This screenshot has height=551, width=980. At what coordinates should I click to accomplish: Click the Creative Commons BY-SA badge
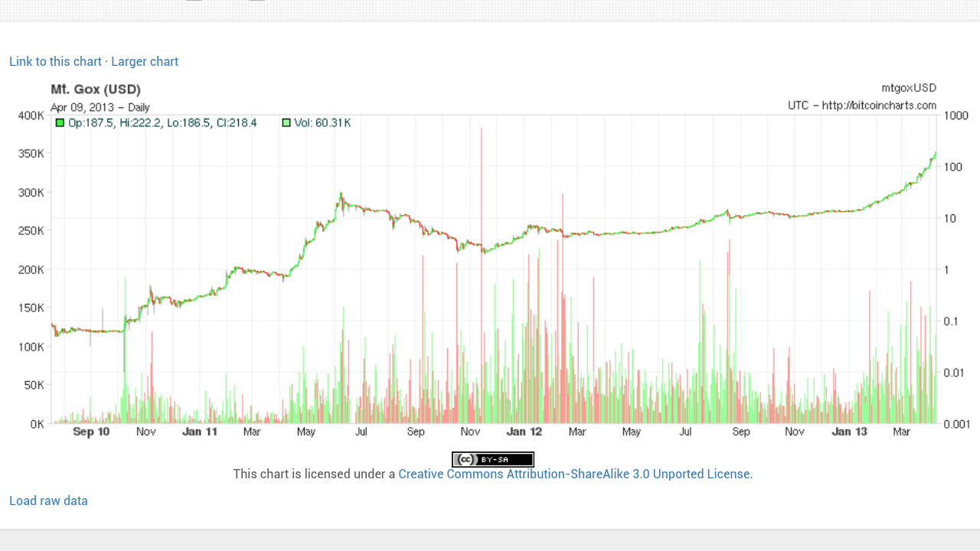[x=493, y=460]
